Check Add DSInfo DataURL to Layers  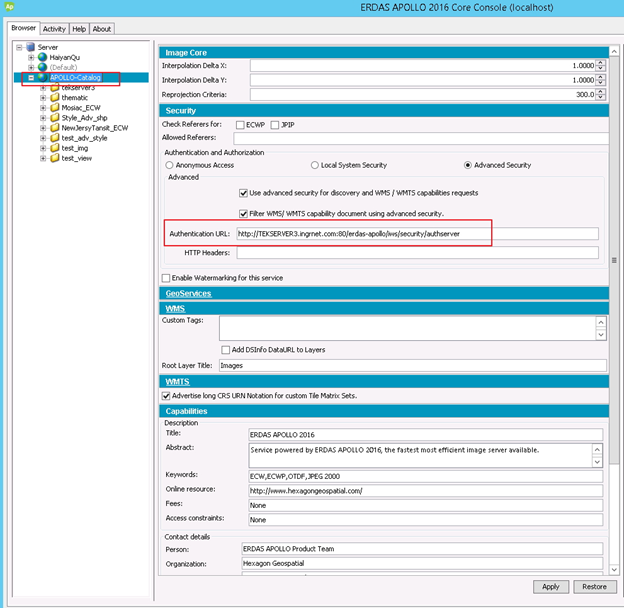[x=226, y=349]
